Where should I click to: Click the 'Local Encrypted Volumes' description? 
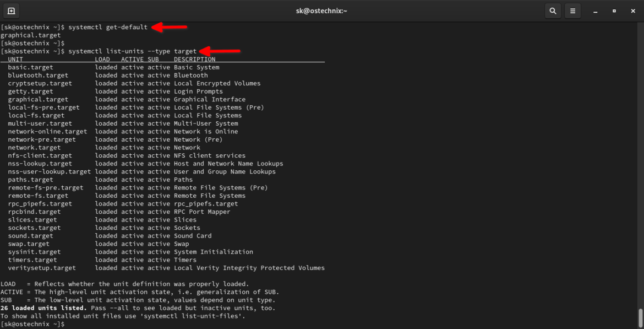(217, 83)
